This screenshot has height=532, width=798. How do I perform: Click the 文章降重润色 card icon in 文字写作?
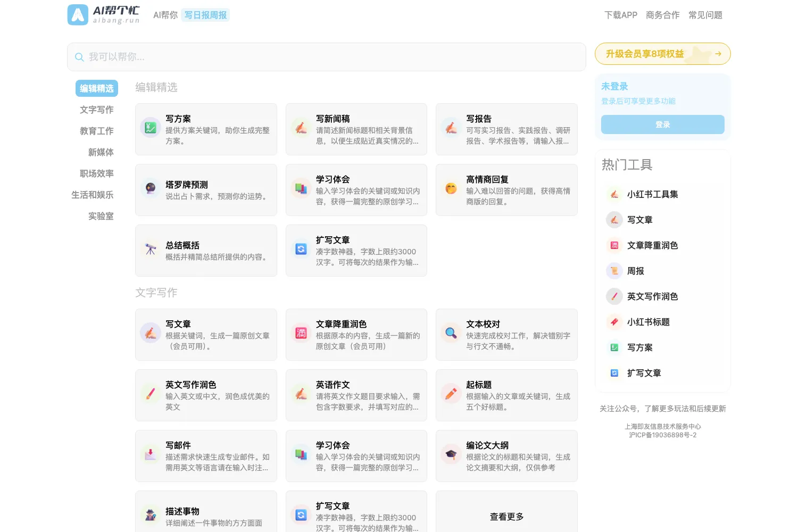(301, 333)
